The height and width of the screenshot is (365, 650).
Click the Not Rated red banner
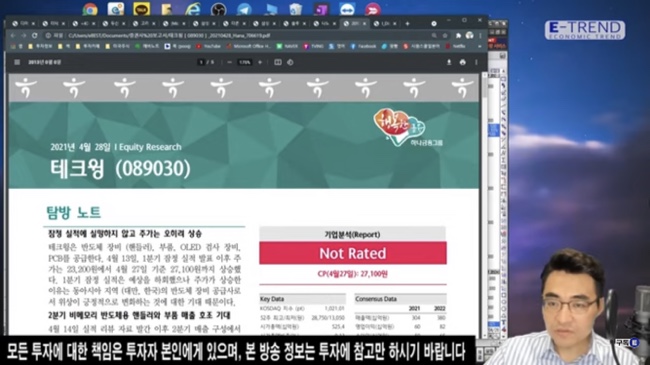pyautogui.click(x=353, y=253)
